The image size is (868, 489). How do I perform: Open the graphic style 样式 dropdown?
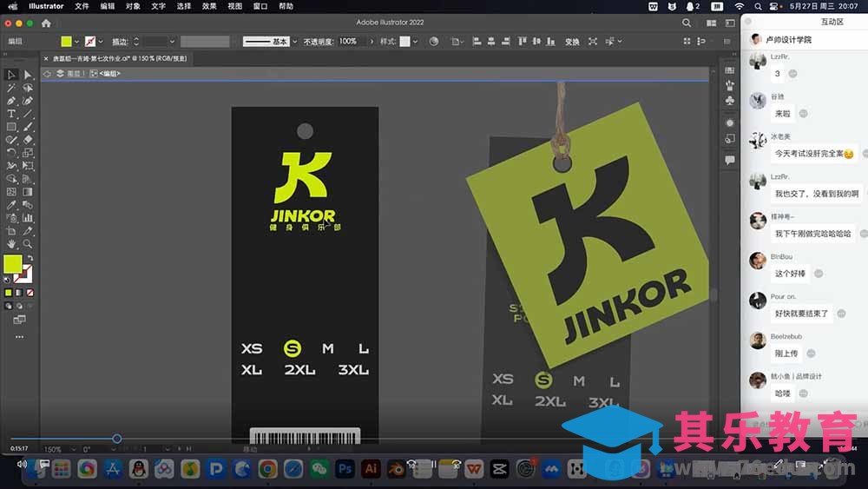point(415,42)
